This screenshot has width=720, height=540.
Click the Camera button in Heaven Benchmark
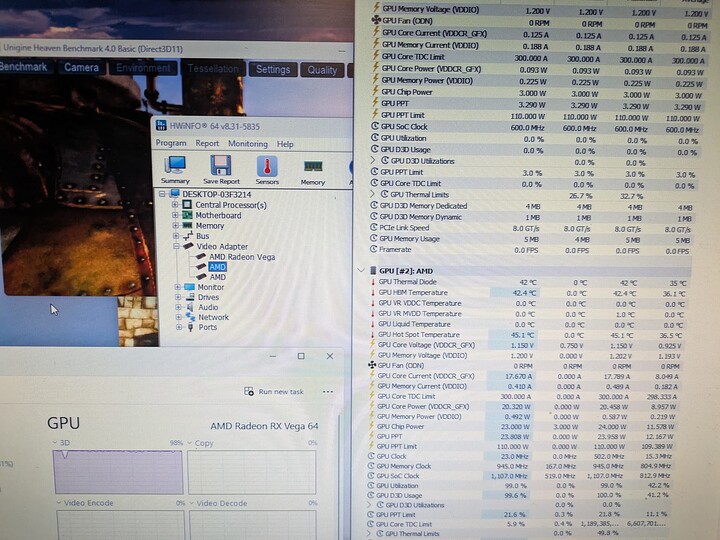81,68
